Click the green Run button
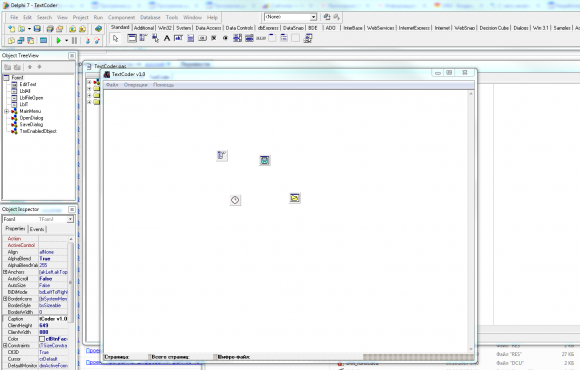 click(58, 40)
